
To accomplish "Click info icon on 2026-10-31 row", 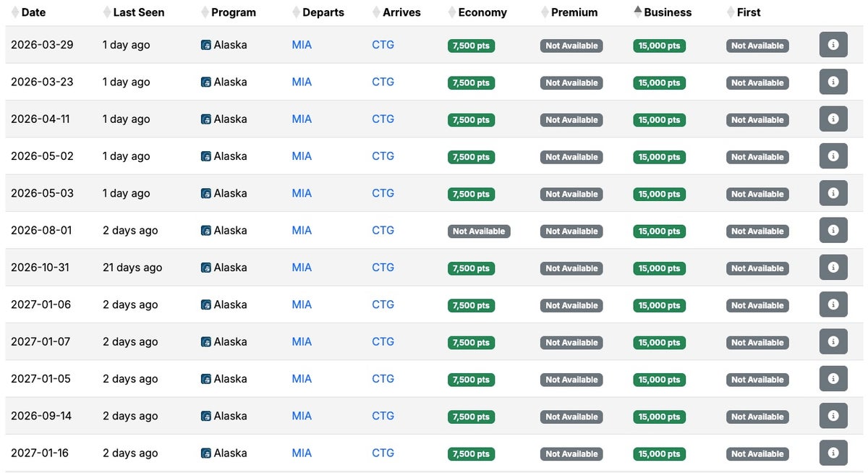I will click(x=833, y=268).
